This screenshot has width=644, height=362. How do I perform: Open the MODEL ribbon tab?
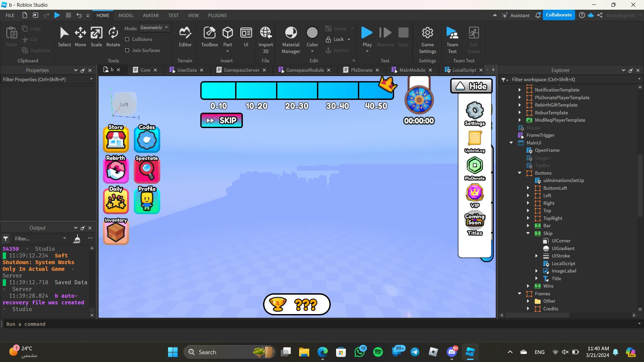[x=126, y=15]
